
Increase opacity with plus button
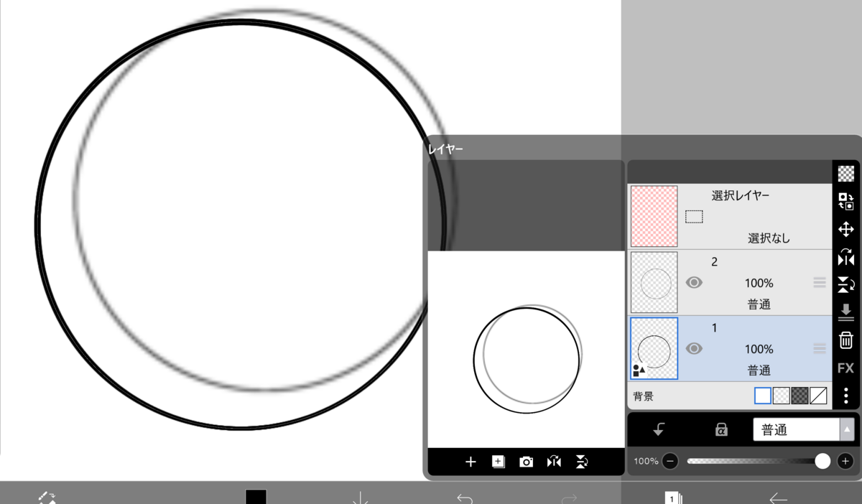tap(845, 461)
